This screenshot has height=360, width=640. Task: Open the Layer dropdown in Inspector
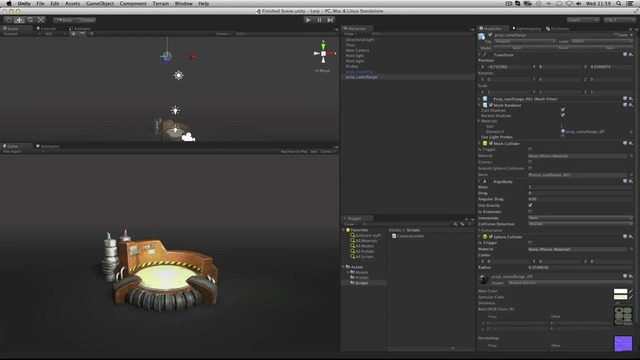coord(602,41)
